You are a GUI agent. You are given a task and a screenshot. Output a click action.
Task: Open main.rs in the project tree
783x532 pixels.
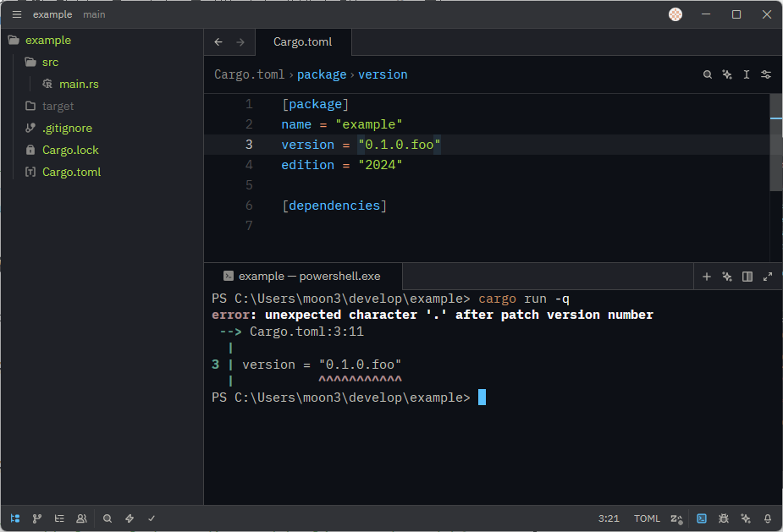pos(79,84)
